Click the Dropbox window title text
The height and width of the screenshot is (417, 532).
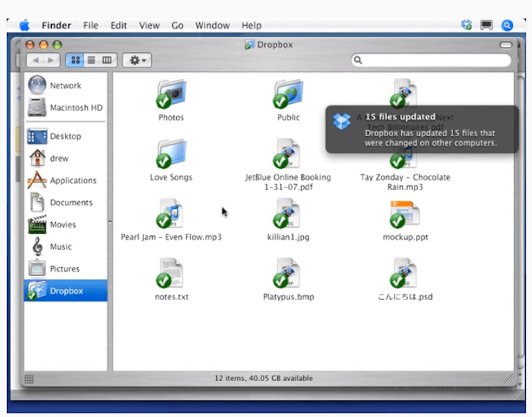(x=274, y=45)
